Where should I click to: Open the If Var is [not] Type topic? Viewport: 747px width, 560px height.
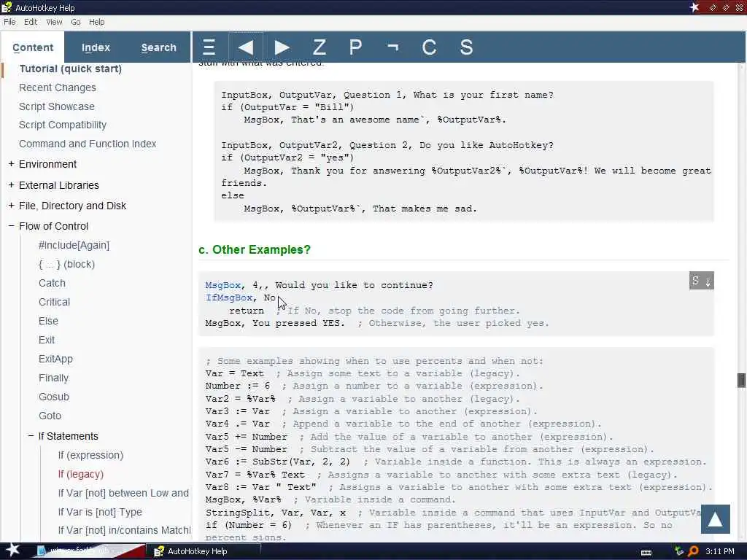point(100,512)
